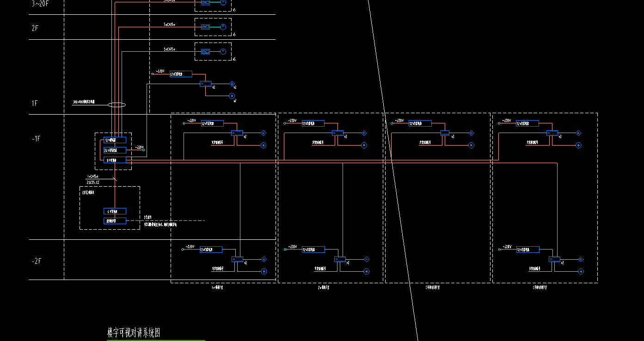The height and width of the screenshot is (341, 644).
Task: Pick the diamond symbol in fourth -1F zone
Action: pyautogui.click(x=578, y=133)
